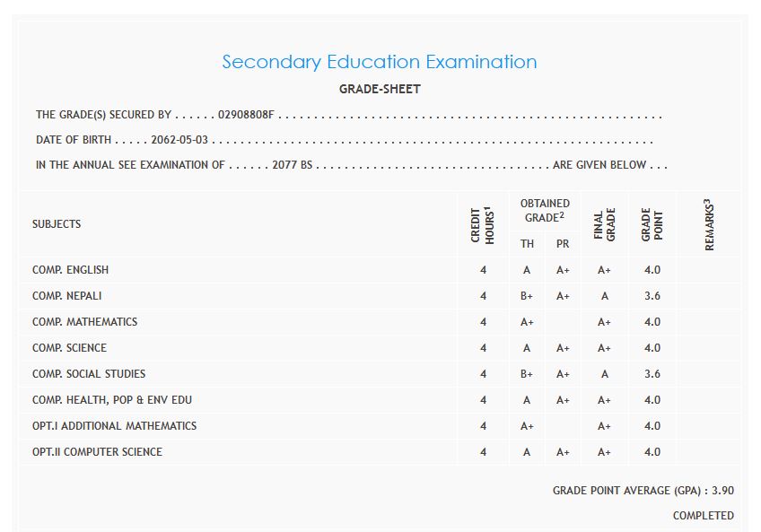Viewport: 761px width, 532px height.
Task: Click the OBTAINED GRADE column header
Action: 545,211
